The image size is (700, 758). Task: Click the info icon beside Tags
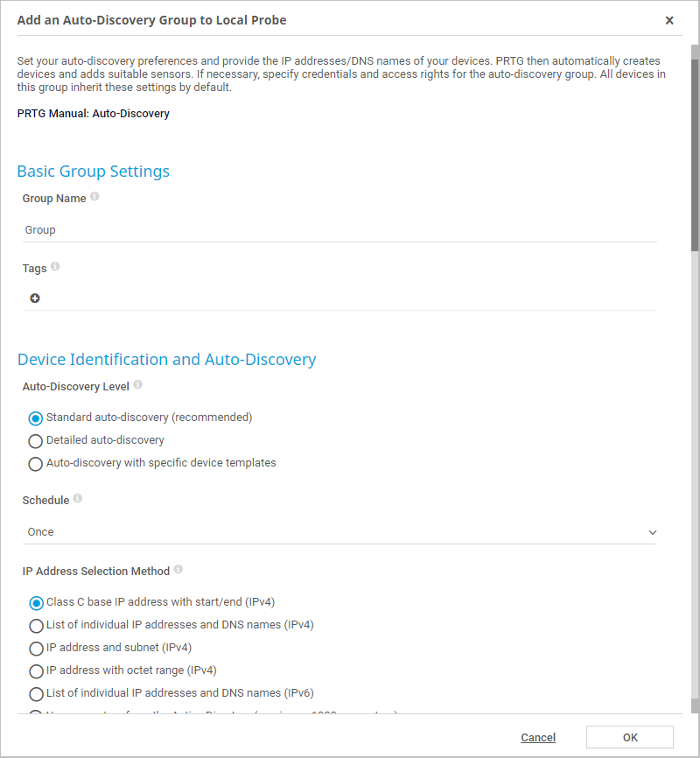(x=55, y=267)
